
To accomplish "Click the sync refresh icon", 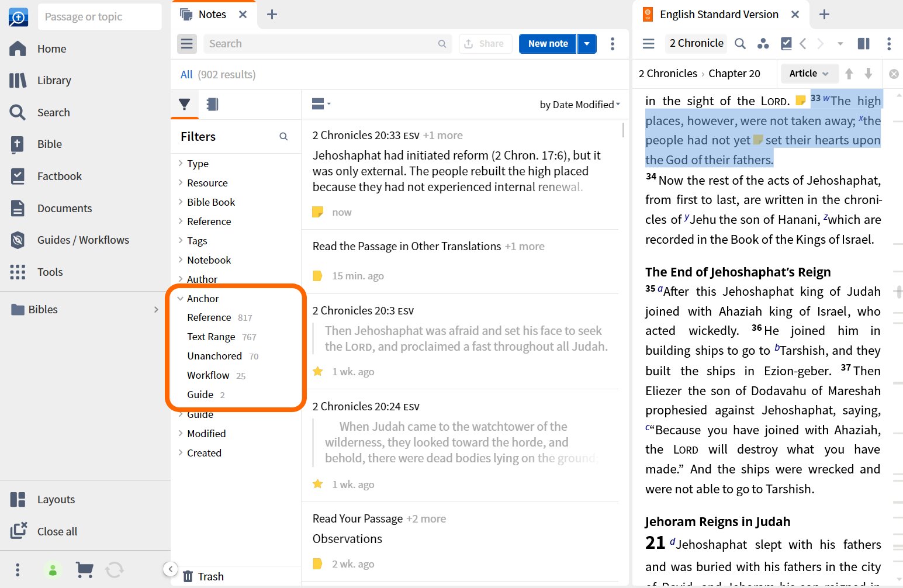I will tap(115, 569).
